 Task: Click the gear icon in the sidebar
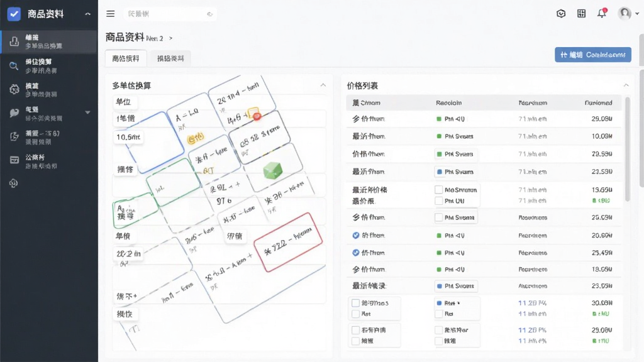click(14, 89)
